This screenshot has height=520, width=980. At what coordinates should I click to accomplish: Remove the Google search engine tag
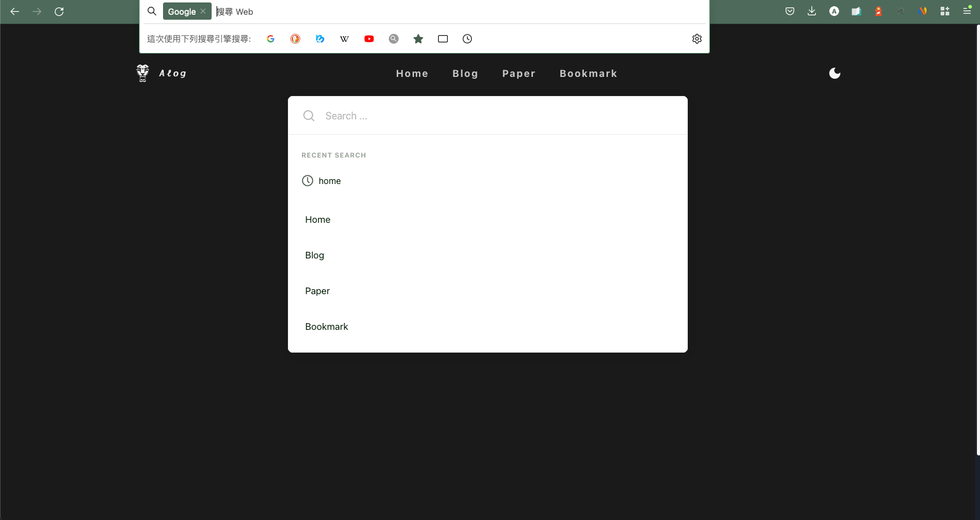pos(203,11)
